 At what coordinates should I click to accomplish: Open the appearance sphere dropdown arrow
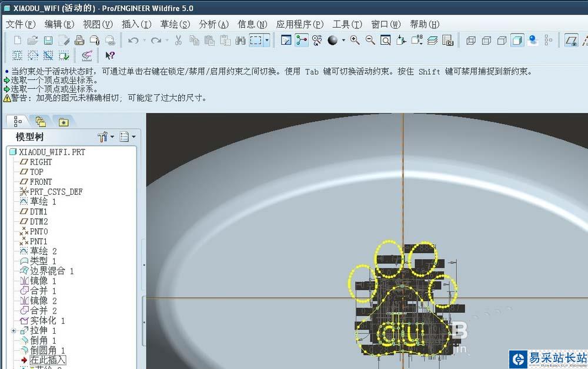click(343, 40)
